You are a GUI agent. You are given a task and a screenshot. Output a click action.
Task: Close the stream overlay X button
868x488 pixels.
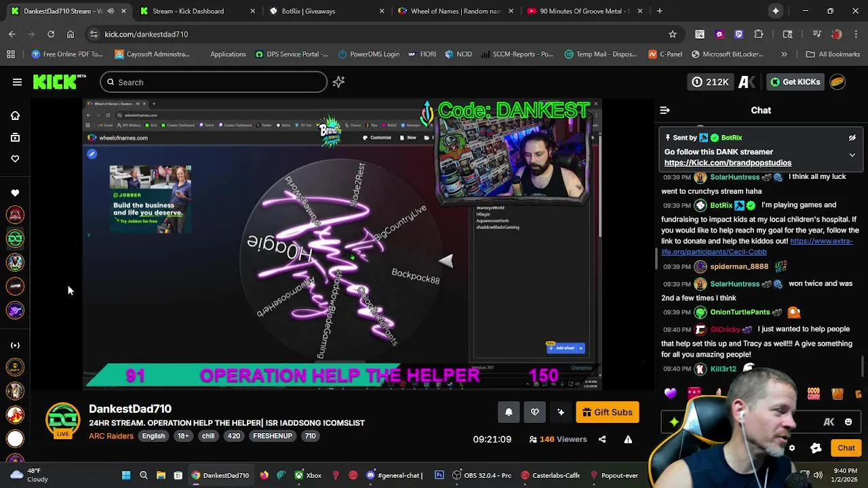[595, 104]
